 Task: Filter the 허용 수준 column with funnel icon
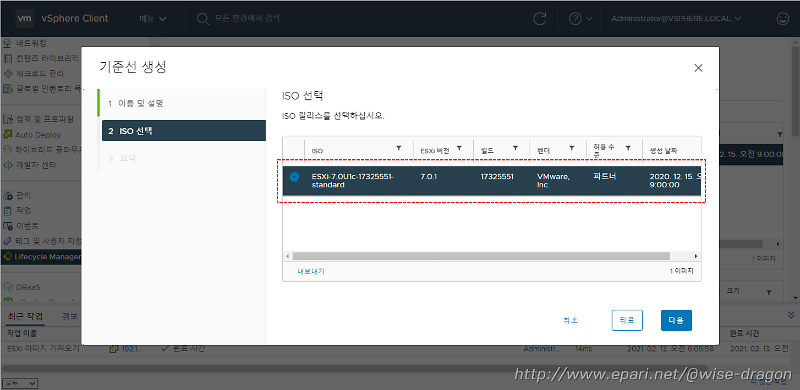click(x=628, y=148)
